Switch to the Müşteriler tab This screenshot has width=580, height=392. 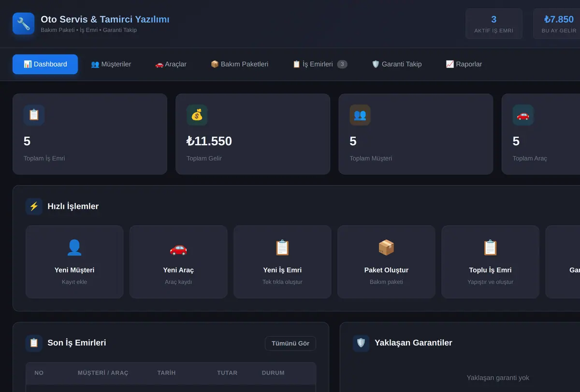click(111, 64)
